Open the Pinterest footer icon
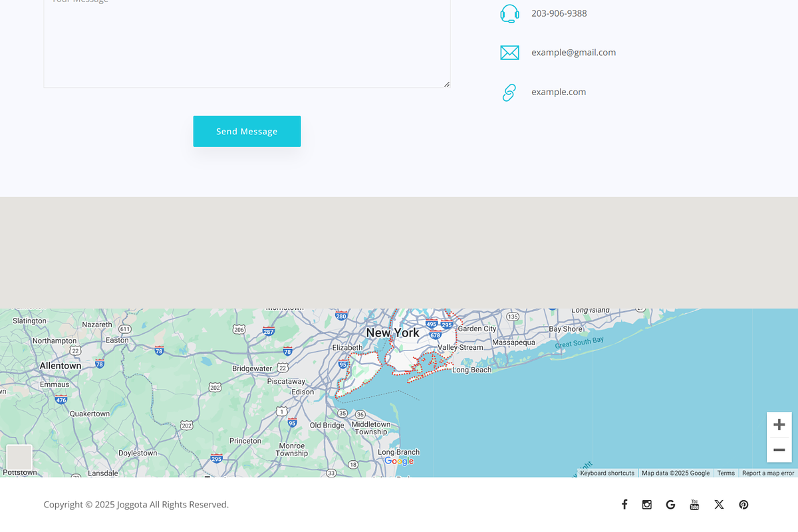 (743, 505)
